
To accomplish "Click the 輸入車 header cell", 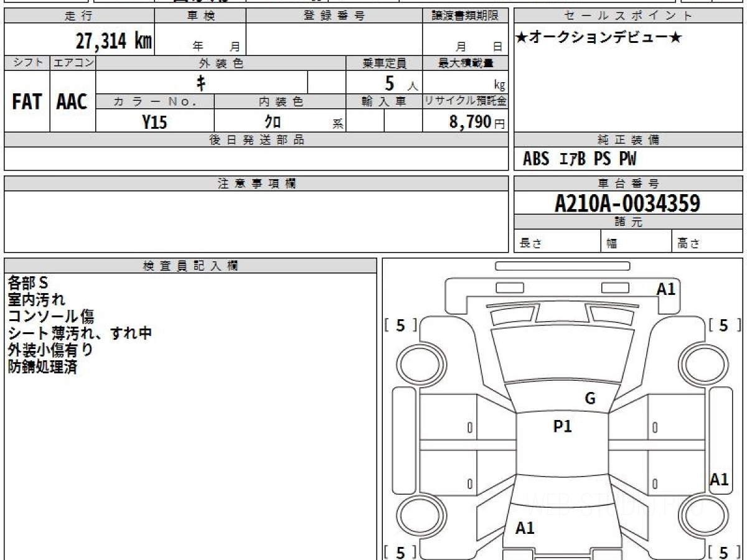I will 384,102.
